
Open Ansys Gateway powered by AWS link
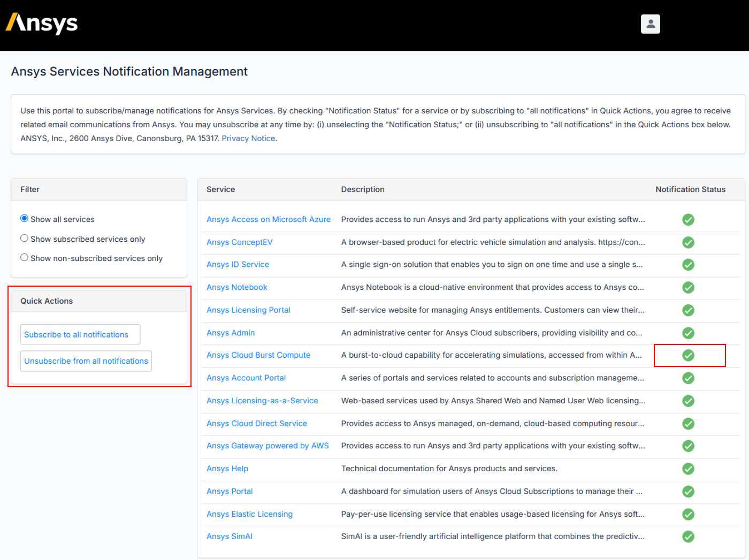coord(268,446)
